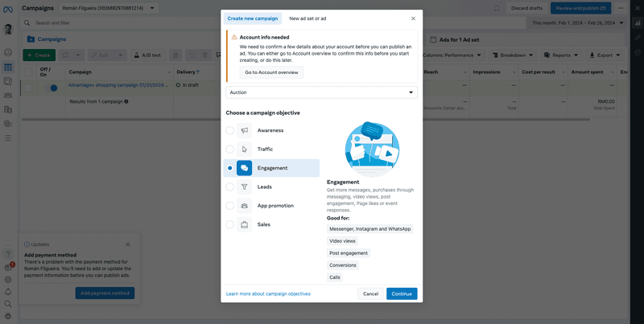The height and width of the screenshot is (324, 644).
Task: Select the Awareness objective radio button
Action: point(230,130)
